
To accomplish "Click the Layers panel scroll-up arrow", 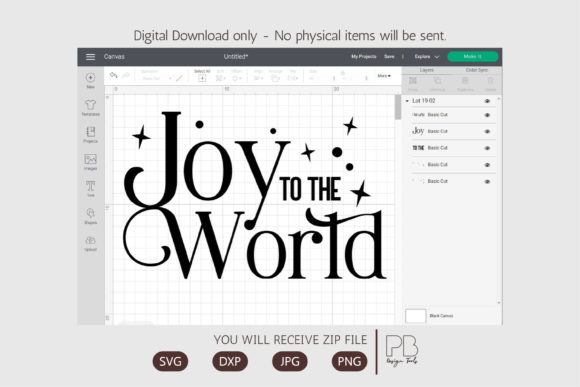I will pyautogui.click(x=499, y=99).
